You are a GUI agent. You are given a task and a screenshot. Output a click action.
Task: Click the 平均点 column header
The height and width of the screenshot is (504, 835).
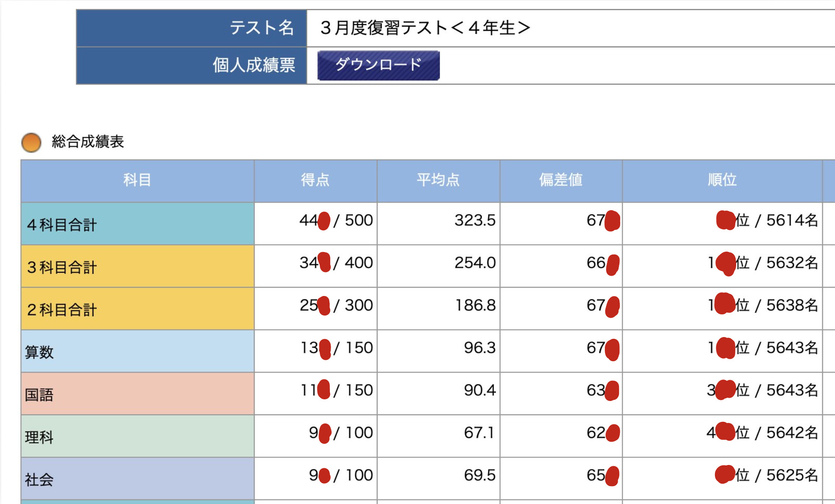(x=438, y=180)
